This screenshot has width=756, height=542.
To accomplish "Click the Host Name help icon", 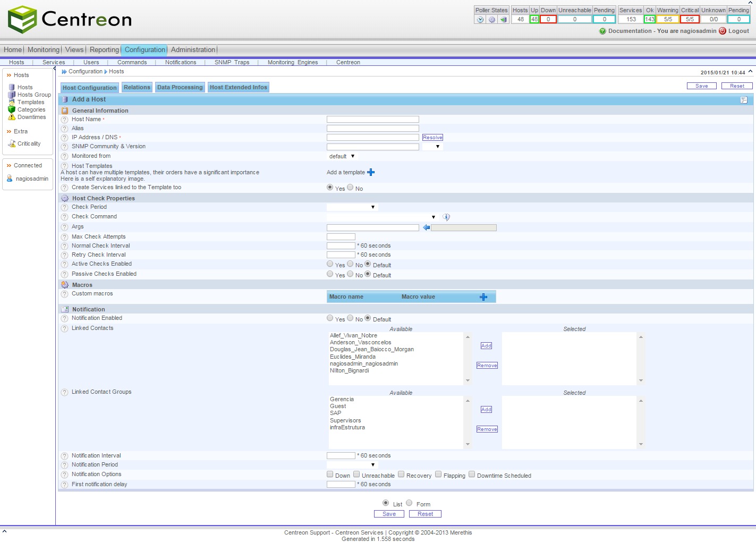I will click(65, 120).
